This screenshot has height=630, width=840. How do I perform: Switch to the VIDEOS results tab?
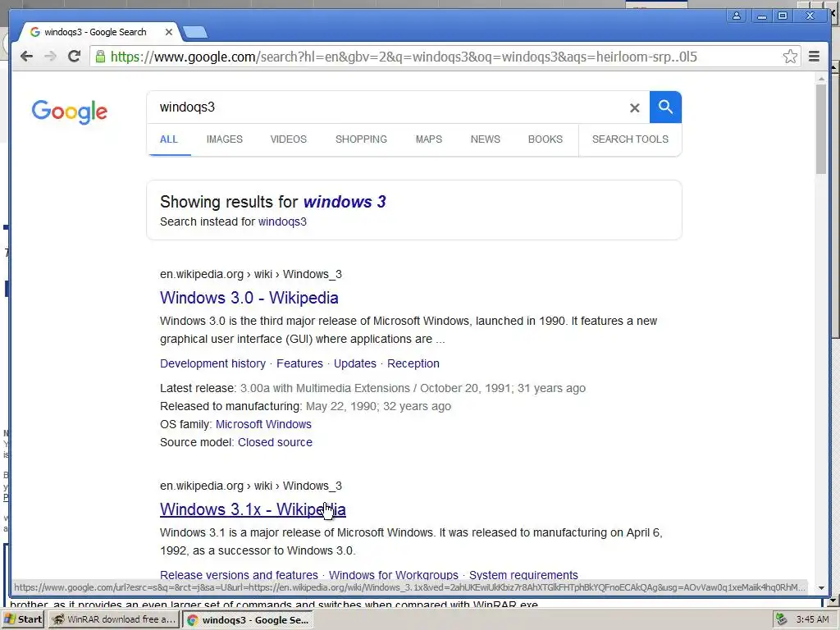click(288, 139)
